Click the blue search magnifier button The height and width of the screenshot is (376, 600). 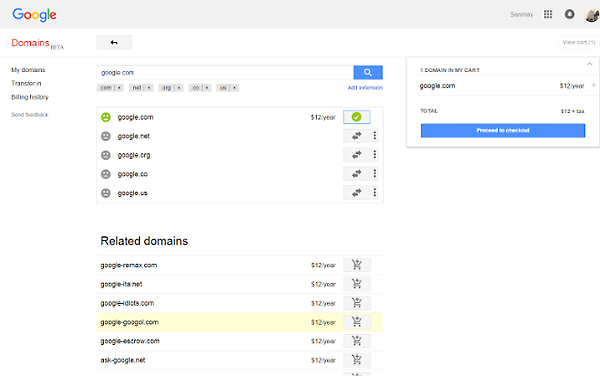pyautogui.click(x=368, y=72)
